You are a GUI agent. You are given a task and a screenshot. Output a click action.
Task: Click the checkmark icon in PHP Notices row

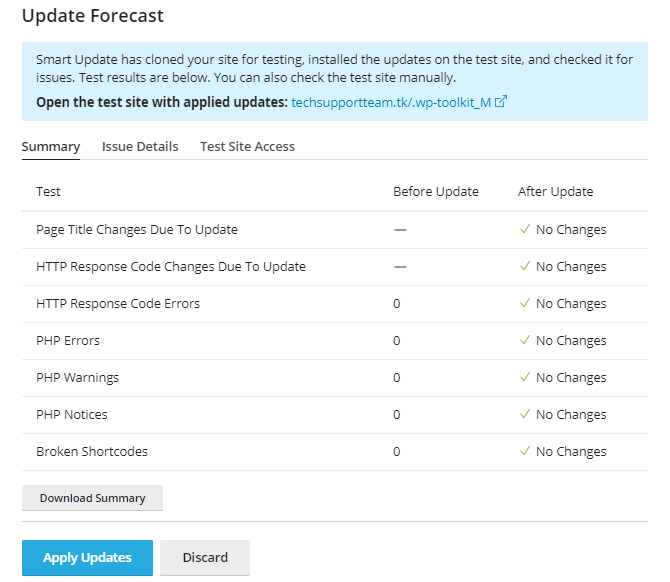524,414
